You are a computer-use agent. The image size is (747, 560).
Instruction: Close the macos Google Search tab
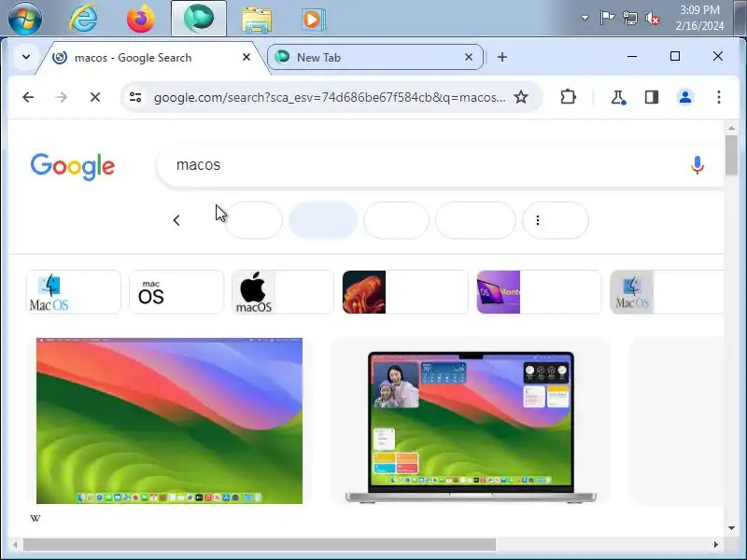[x=247, y=57]
